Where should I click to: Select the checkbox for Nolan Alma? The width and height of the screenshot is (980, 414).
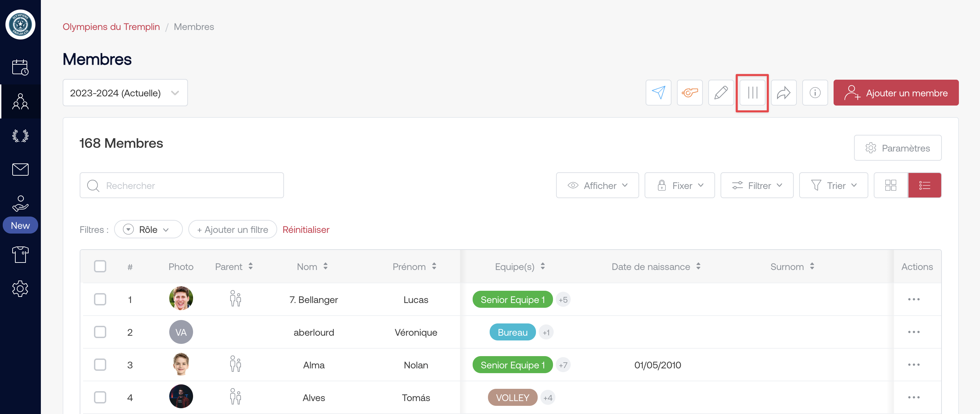coord(100,365)
